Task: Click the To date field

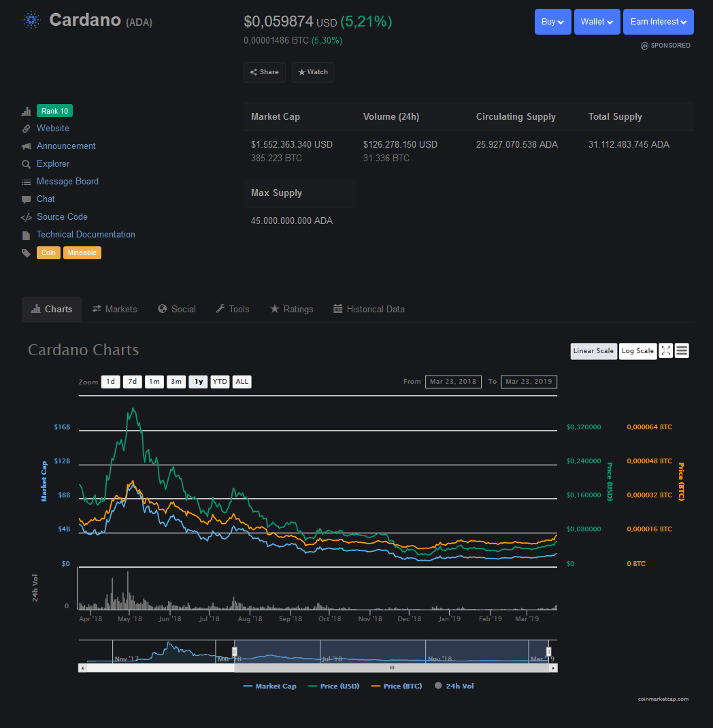Action: click(x=529, y=382)
